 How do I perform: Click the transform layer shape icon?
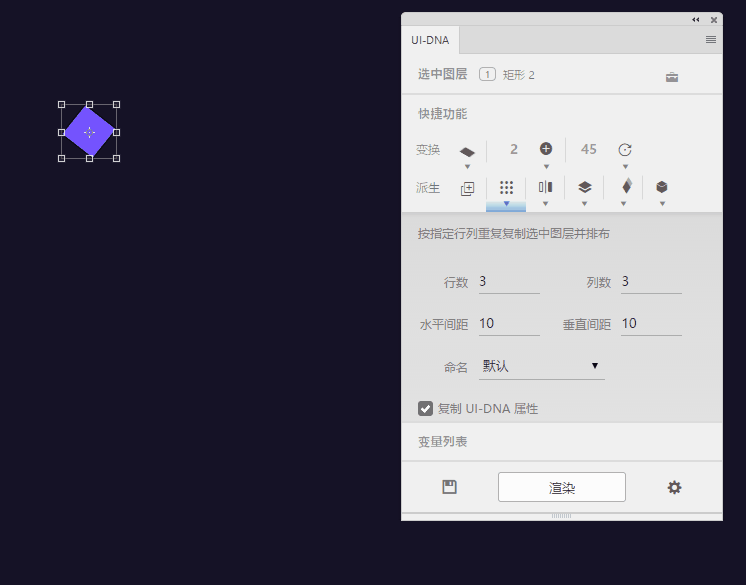(467, 152)
